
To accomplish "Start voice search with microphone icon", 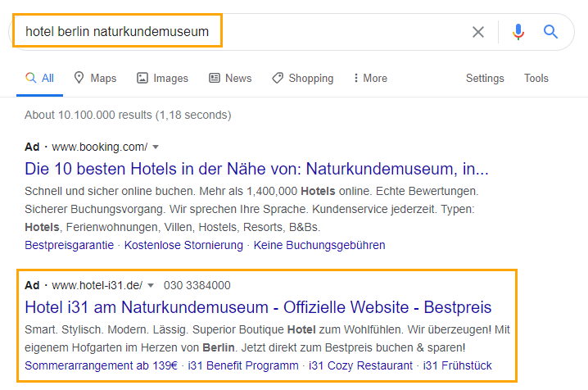I will [518, 32].
